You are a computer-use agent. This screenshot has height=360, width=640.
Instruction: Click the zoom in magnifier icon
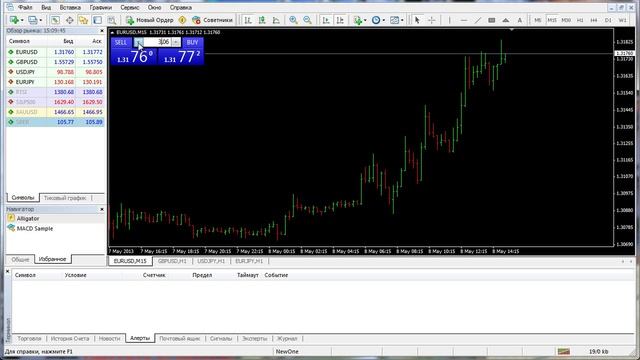(293, 20)
